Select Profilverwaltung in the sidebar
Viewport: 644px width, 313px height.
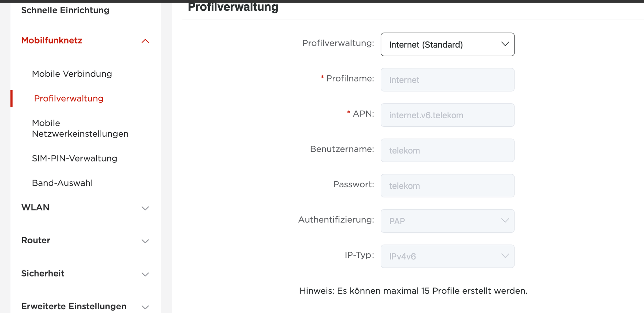pos(69,99)
